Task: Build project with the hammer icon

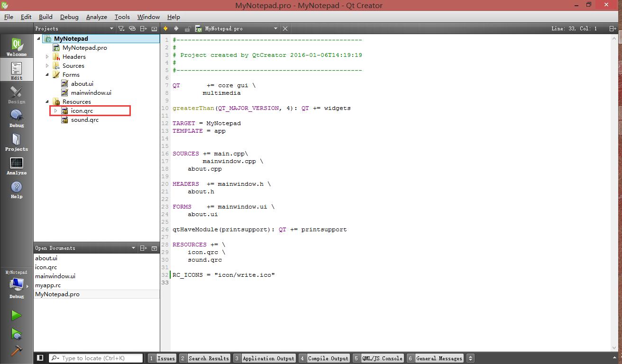Action: coord(17,350)
